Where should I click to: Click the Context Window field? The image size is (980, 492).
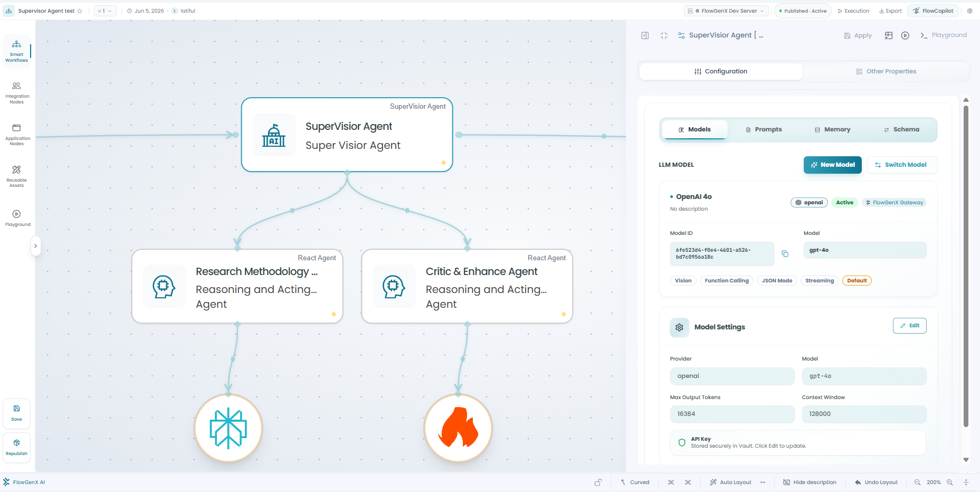coord(864,414)
